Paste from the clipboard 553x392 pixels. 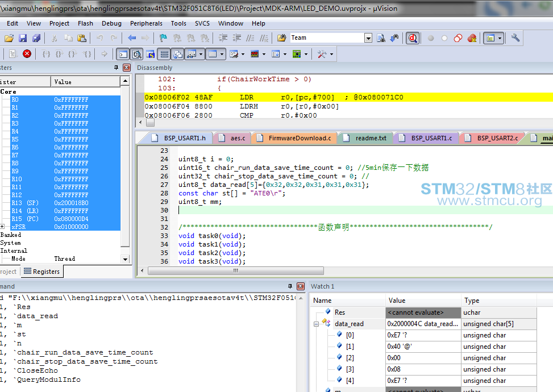point(82,38)
